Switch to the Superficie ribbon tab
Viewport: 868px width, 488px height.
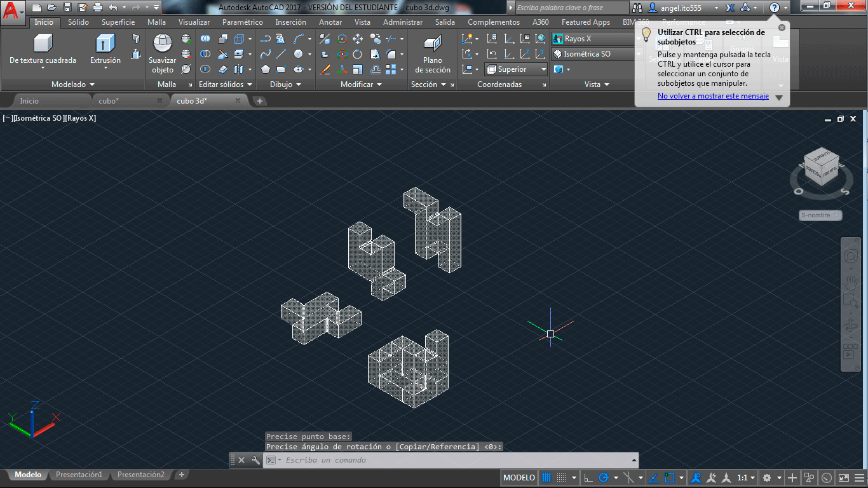click(118, 22)
